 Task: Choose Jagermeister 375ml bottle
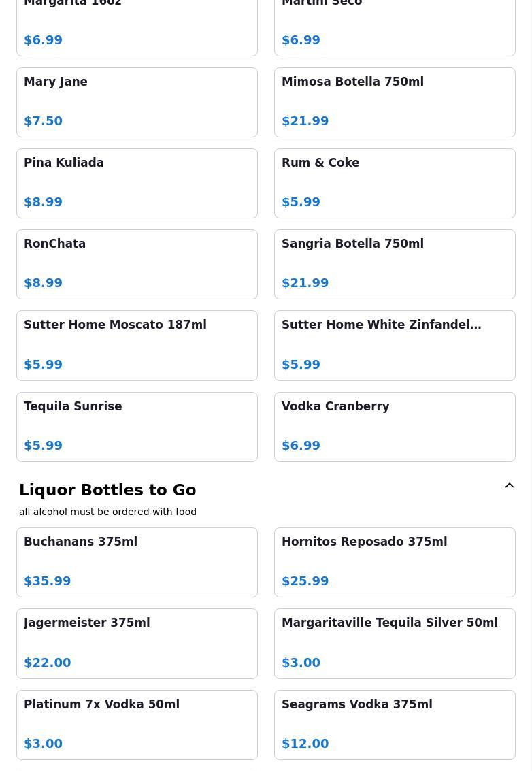pyautogui.click(x=137, y=643)
